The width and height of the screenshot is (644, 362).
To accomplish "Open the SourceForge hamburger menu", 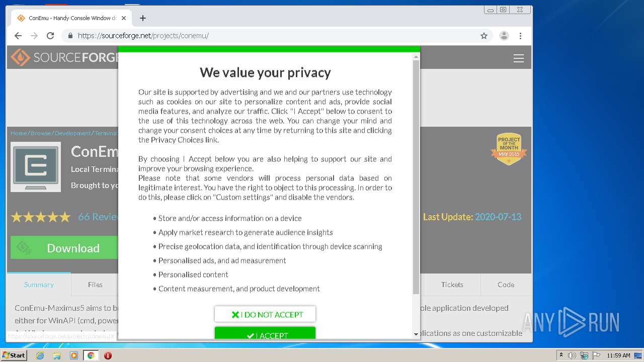I will 519,58.
